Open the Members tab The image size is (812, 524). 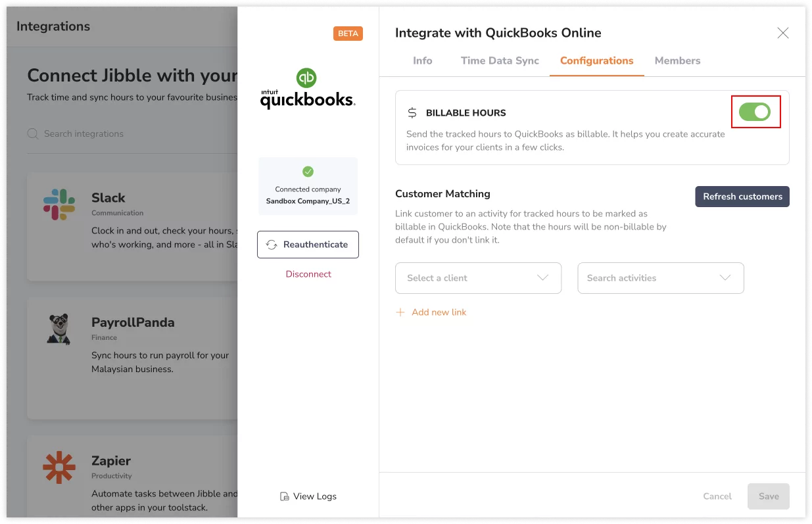click(x=677, y=60)
